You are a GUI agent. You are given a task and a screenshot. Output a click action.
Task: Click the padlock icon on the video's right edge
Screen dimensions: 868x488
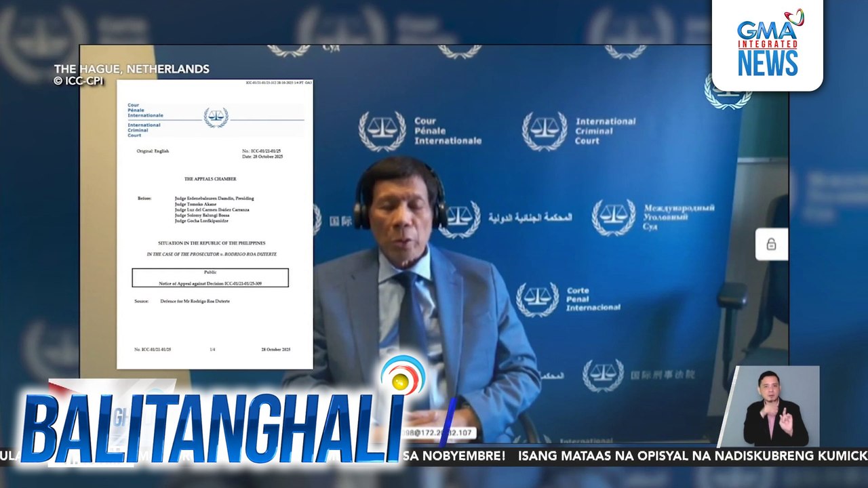(771, 244)
